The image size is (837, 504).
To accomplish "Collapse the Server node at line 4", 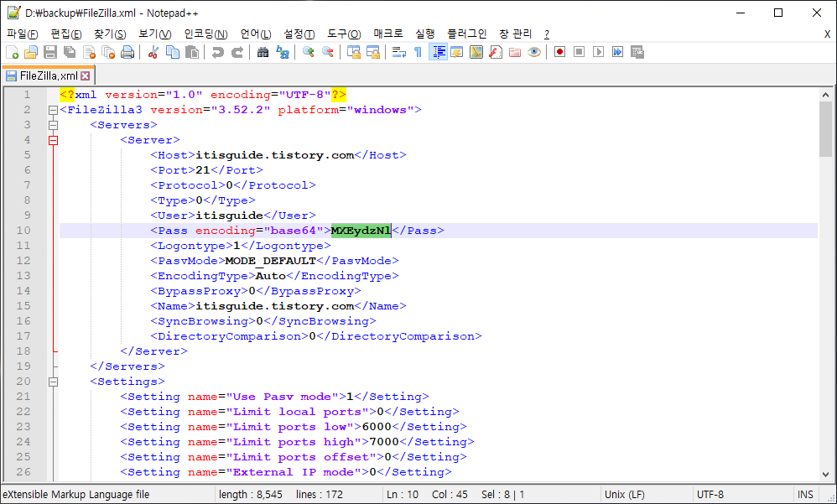I will tap(53, 140).
